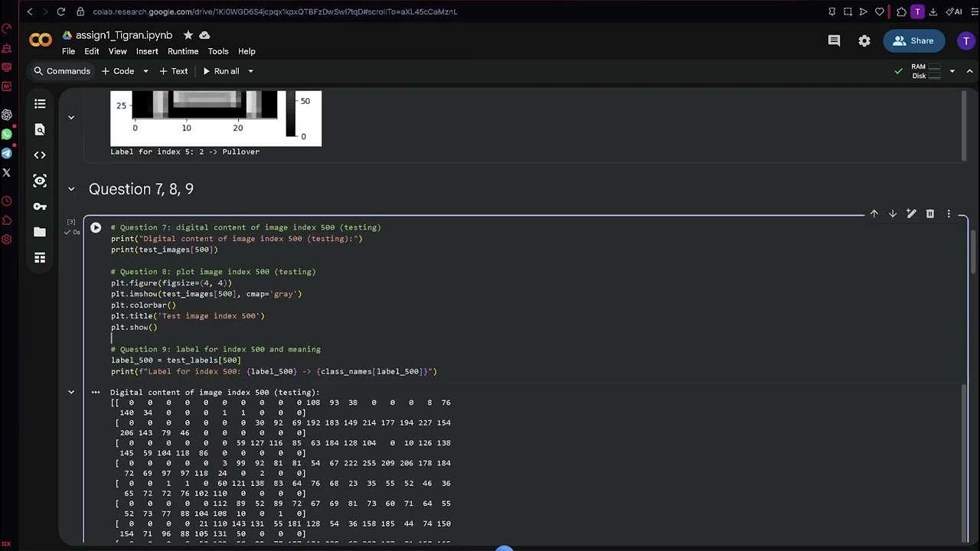Viewport: 980px width, 551px height.
Task: Open the Commands search palette
Action: coord(61,71)
